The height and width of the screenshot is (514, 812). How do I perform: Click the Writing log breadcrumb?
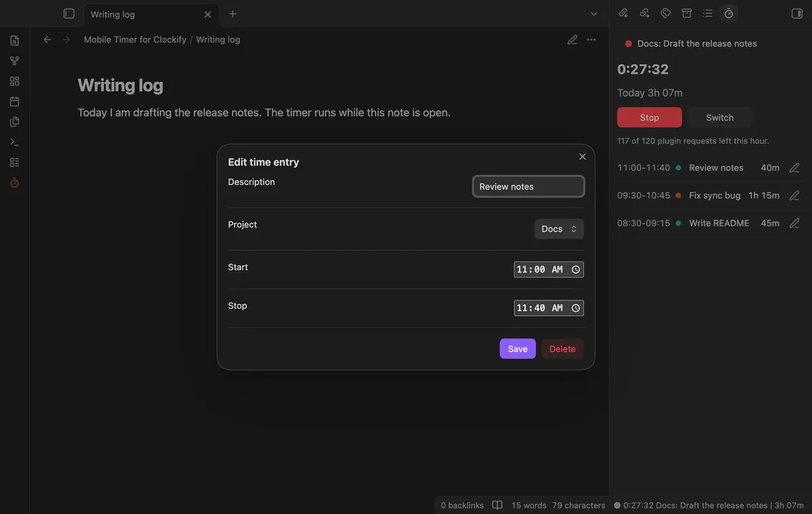pyautogui.click(x=218, y=40)
